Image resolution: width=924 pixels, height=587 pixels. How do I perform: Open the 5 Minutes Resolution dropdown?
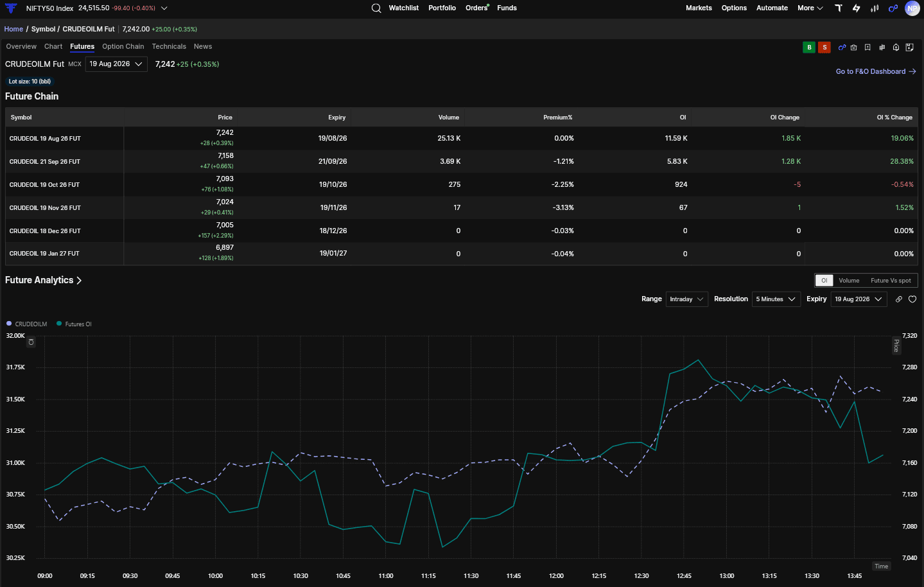tap(776, 299)
